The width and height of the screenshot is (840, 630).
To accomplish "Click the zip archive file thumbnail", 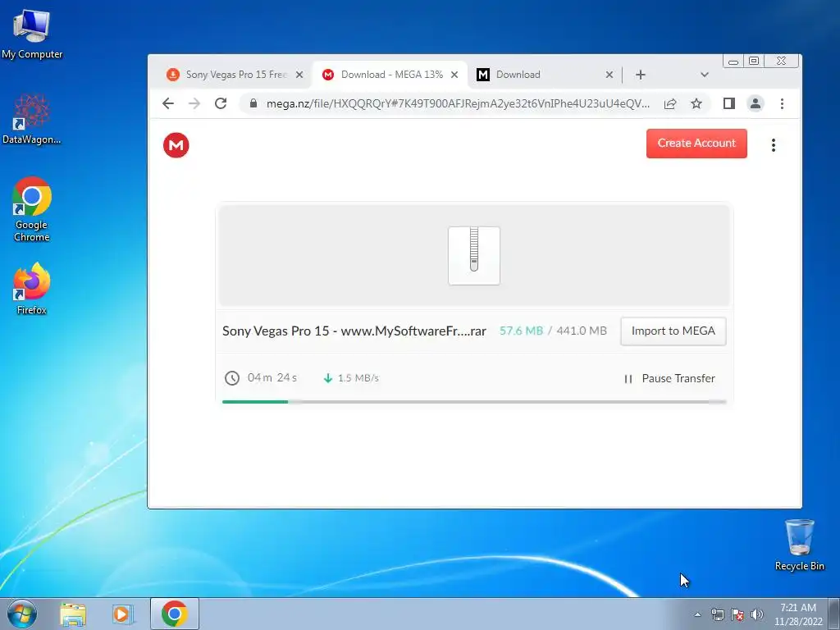I will point(474,256).
